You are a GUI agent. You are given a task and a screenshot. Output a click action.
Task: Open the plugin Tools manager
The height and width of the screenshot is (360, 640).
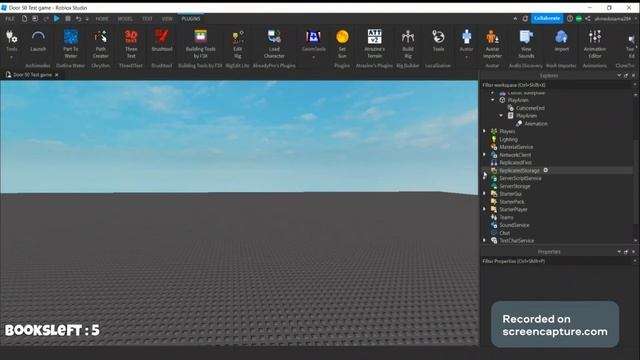click(11, 43)
